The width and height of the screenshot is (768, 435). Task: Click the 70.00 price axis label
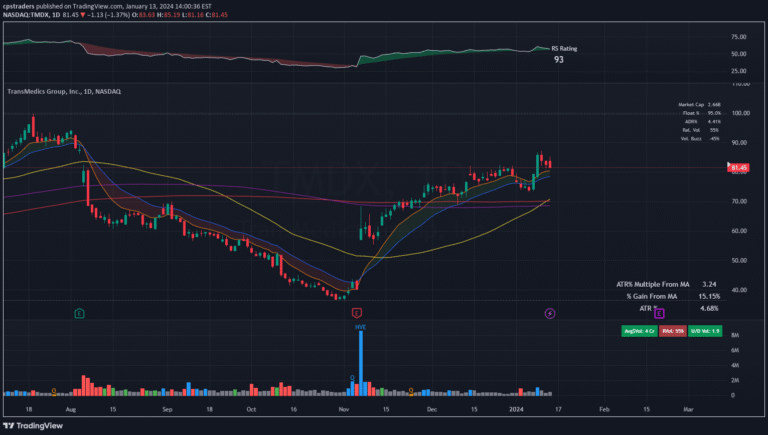click(x=741, y=201)
